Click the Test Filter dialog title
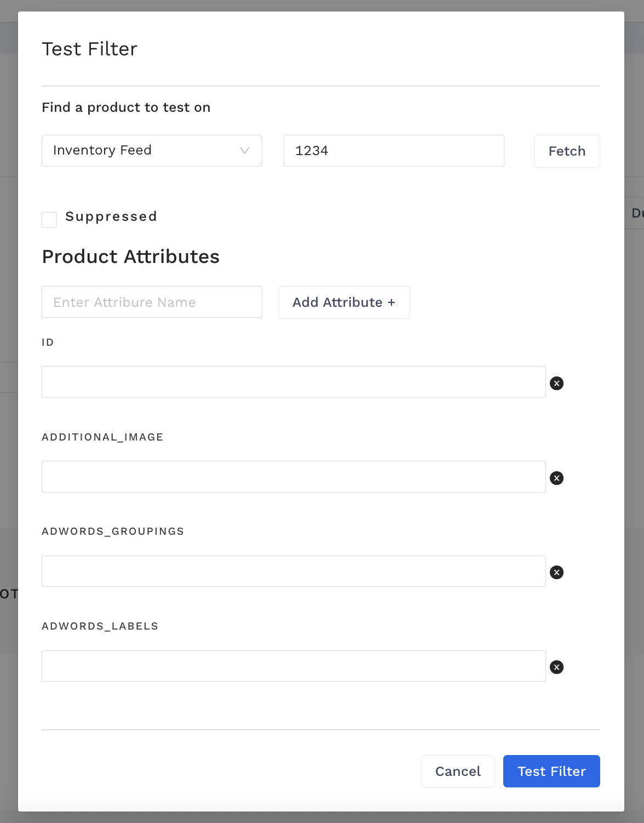This screenshot has height=823, width=644. (90, 49)
